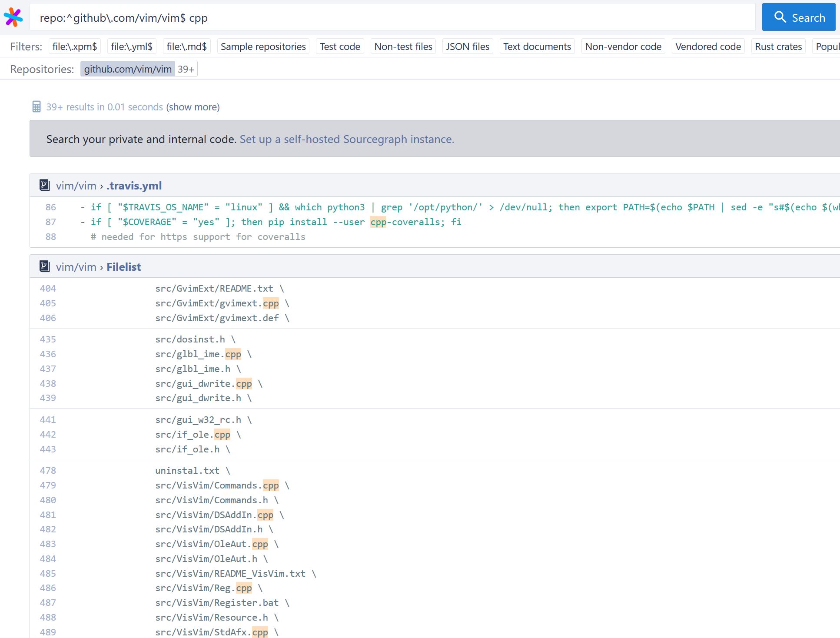Viewport: 840px width, 638px height.
Task: Select the Vendored code filter
Action: coord(708,47)
